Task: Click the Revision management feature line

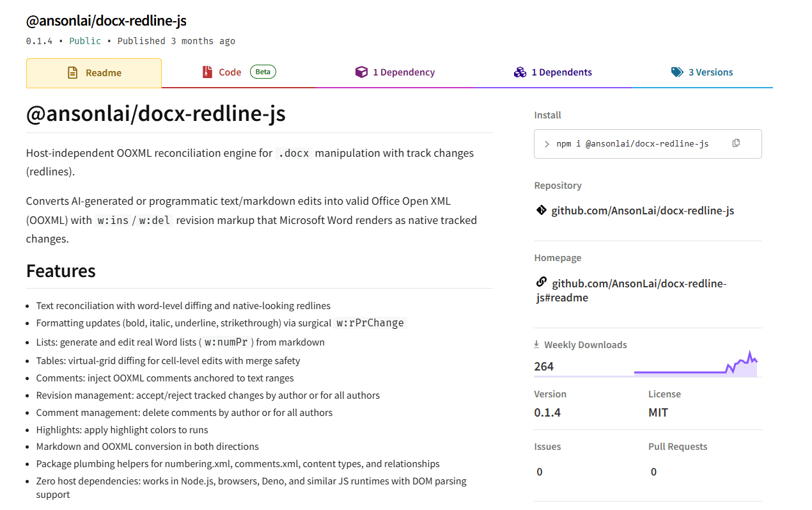Action: point(208,395)
